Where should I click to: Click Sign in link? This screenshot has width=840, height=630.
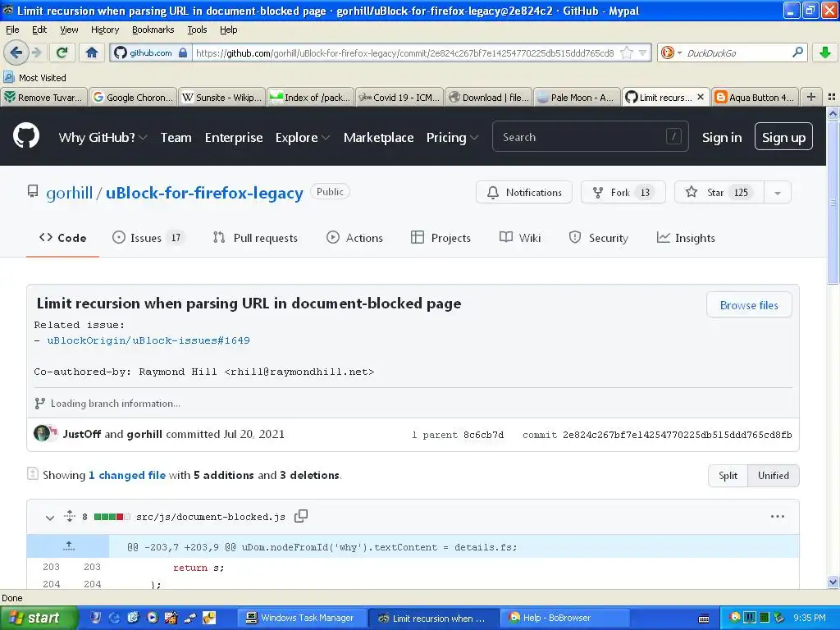pyautogui.click(x=722, y=137)
